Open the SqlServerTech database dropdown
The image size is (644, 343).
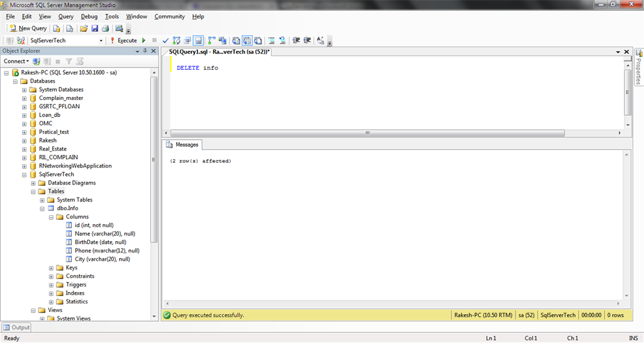[101, 40]
